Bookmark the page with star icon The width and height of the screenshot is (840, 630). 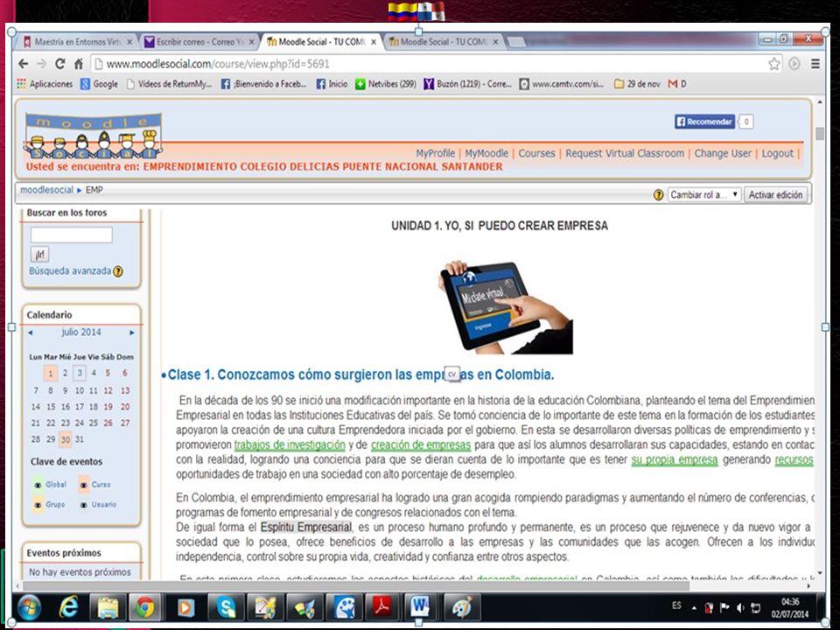click(x=774, y=64)
